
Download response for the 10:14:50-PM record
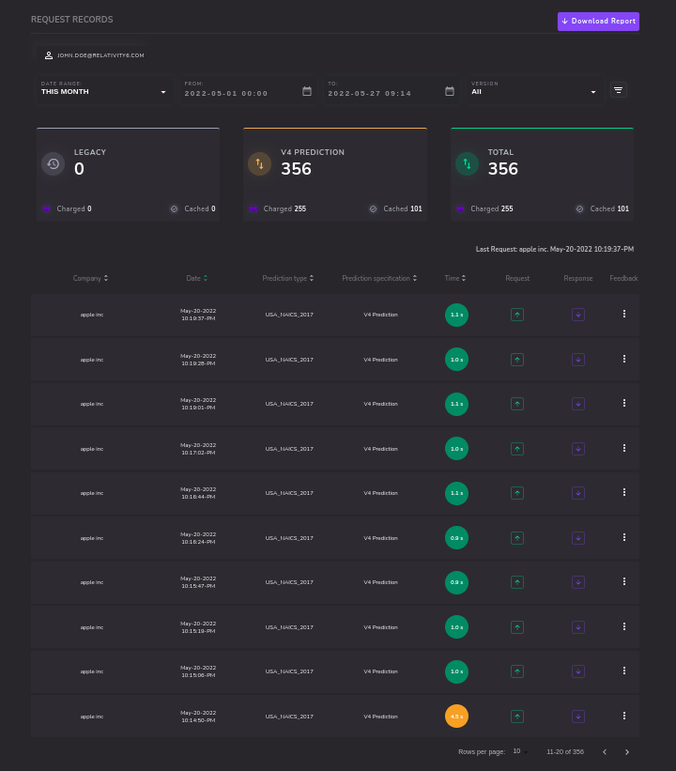[578, 716]
